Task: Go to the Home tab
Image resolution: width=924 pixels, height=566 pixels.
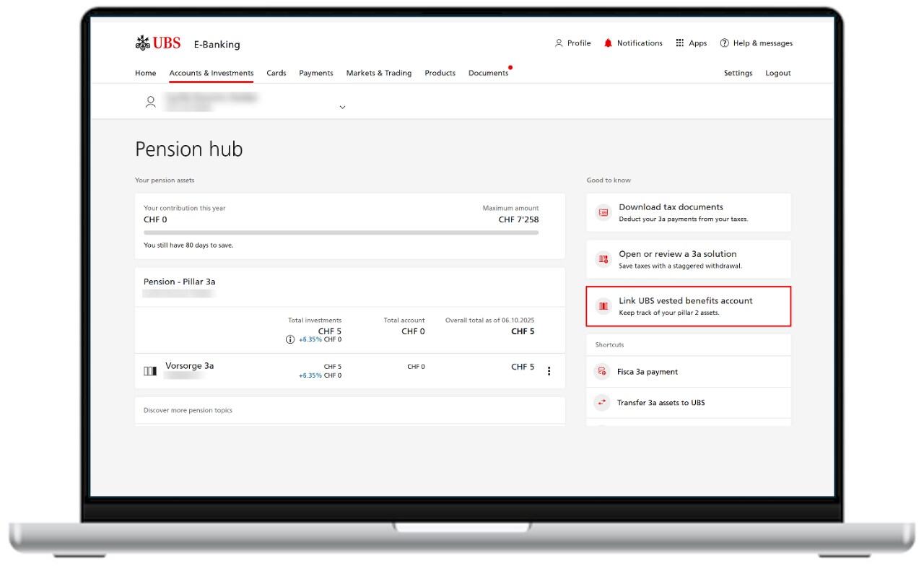Action: (145, 73)
